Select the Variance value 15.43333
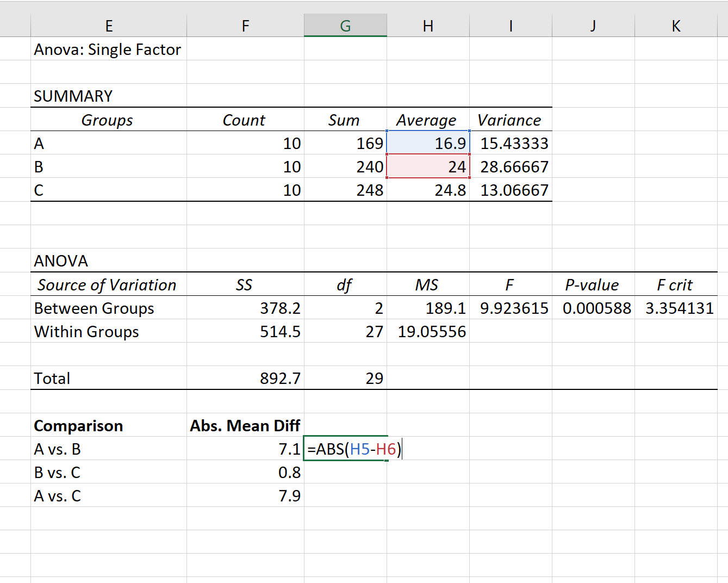The height and width of the screenshot is (583, 728). click(x=511, y=143)
